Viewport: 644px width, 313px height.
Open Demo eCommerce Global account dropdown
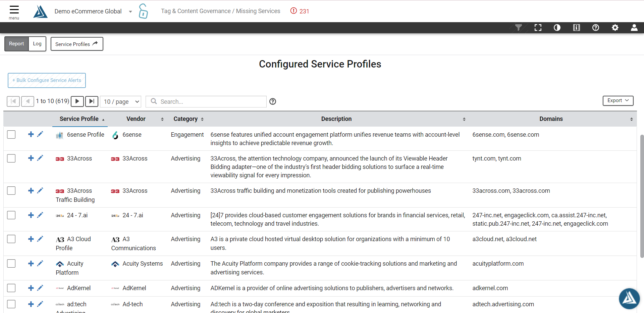(x=93, y=11)
